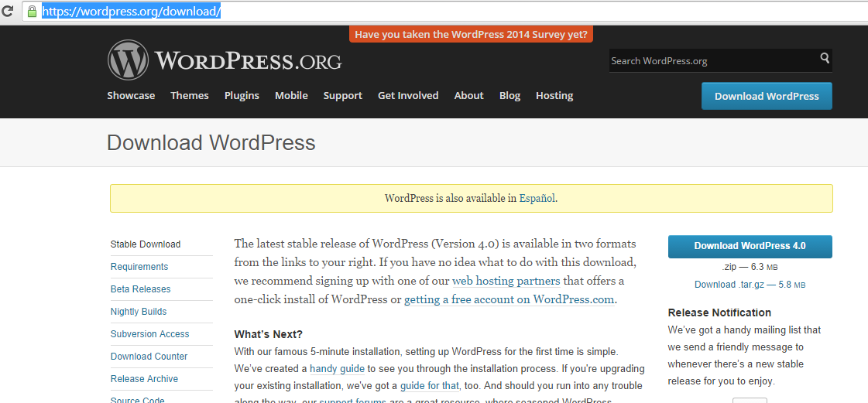Click the .zip — 6.3 MB text
This screenshot has width=868, height=403.
point(750,267)
